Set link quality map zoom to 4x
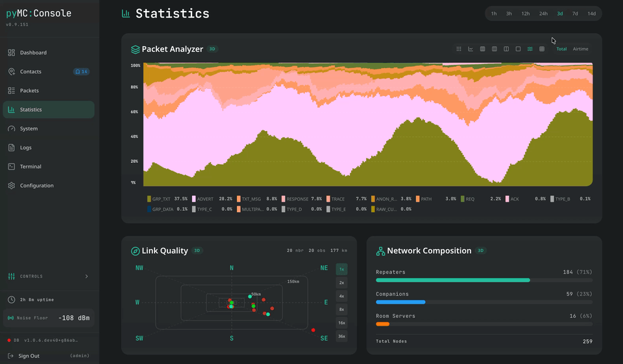This screenshot has height=364, width=623. 342,296
